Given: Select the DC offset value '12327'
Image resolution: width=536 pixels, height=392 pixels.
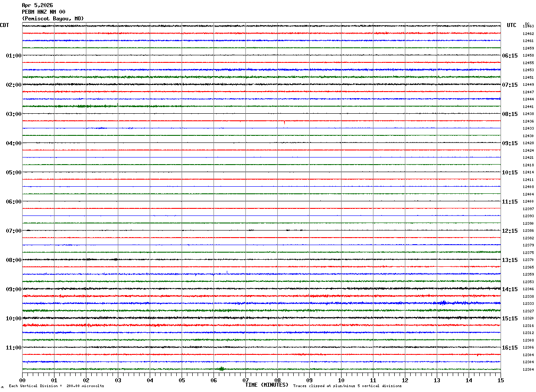Looking at the screenshot, I should click(528, 311).
